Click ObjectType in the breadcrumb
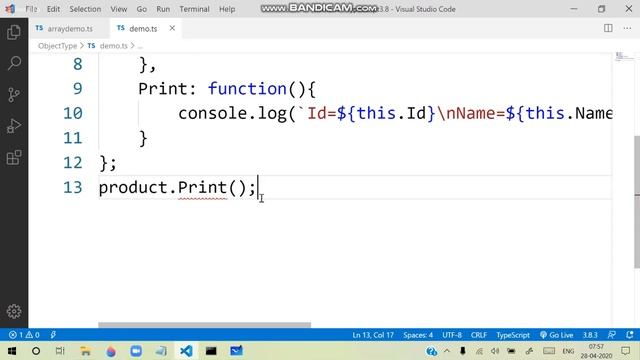Screen dimensions: 640x360 click(x=57, y=46)
